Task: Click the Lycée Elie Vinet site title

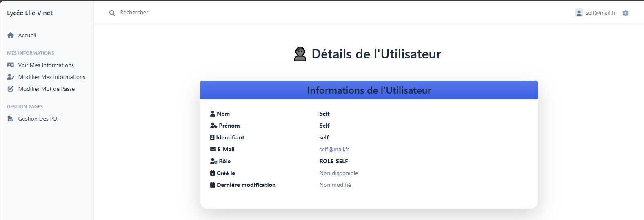Action: pyautogui.click(x=30, y=13)
